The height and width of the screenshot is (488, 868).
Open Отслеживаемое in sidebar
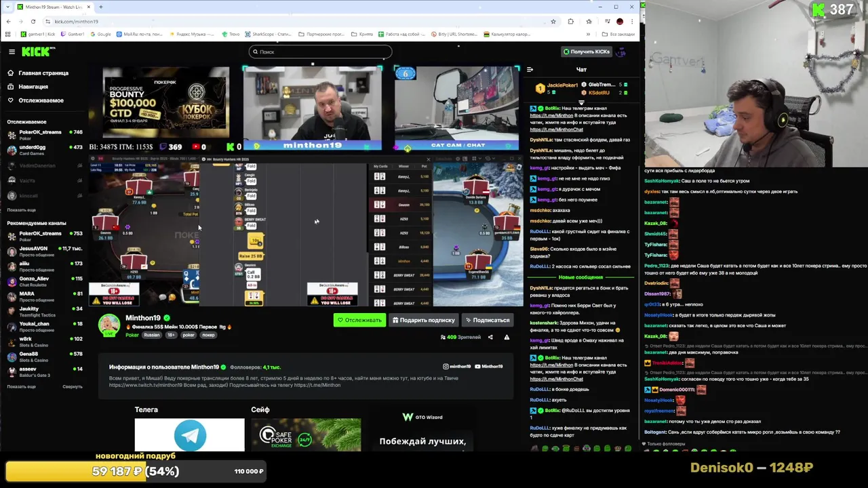pyautogui.click(x=35, y=100)
